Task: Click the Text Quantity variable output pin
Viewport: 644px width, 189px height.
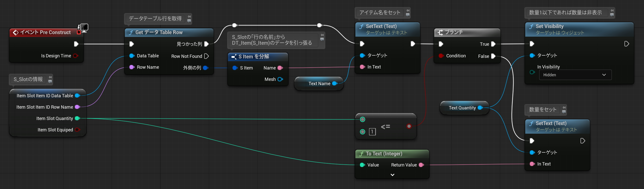Action: coord(480,108)
